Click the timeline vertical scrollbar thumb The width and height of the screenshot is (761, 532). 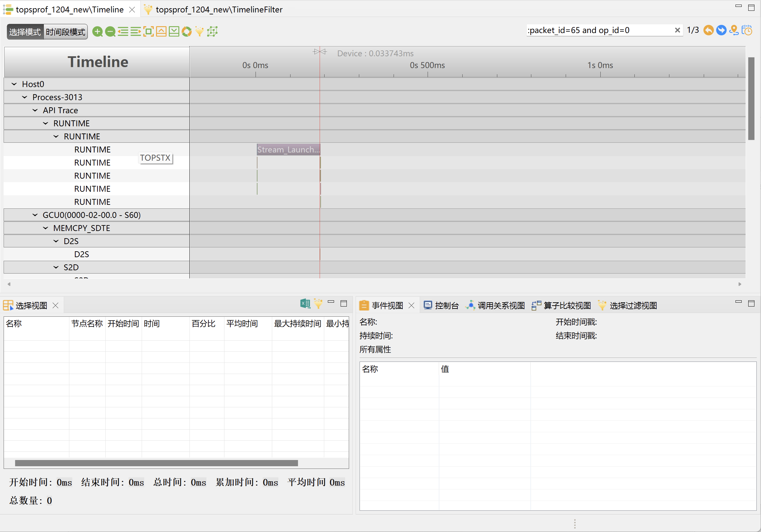tap(751, 98)
